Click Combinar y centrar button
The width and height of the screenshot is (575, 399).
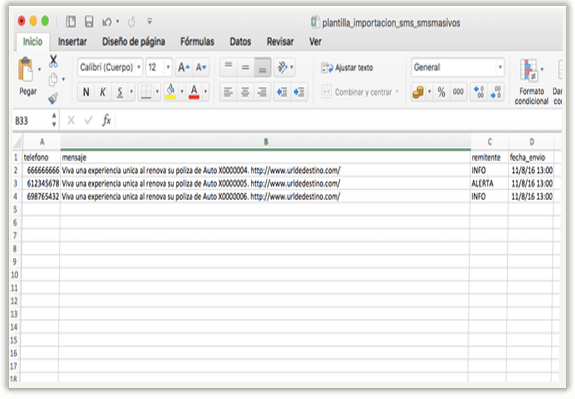tap(357, 92)
